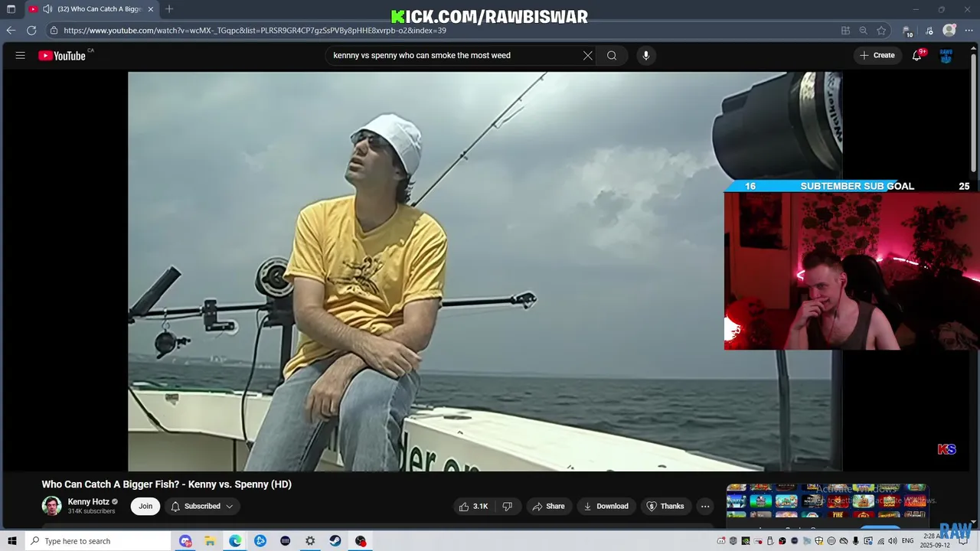Open the media control music icon

tap(929, 31)
